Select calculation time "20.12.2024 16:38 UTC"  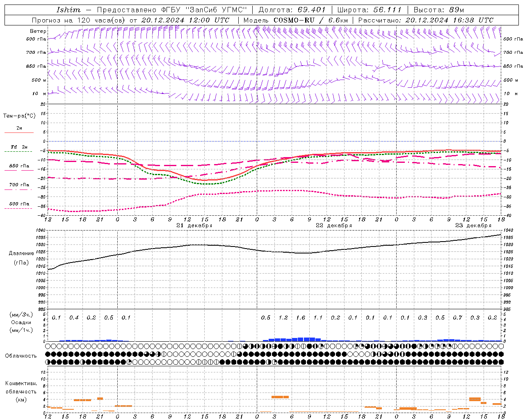[450, 20]
